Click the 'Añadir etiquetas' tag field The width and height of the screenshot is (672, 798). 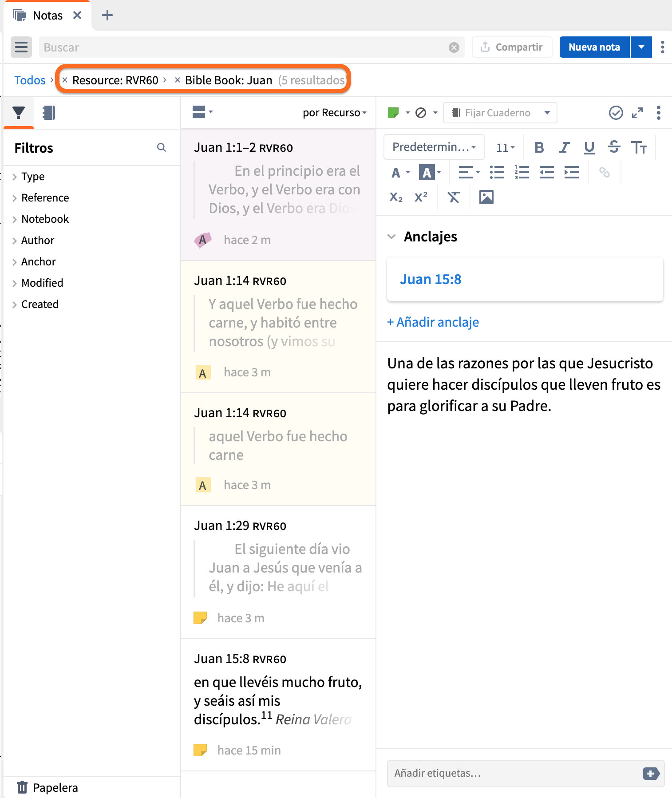515,773
